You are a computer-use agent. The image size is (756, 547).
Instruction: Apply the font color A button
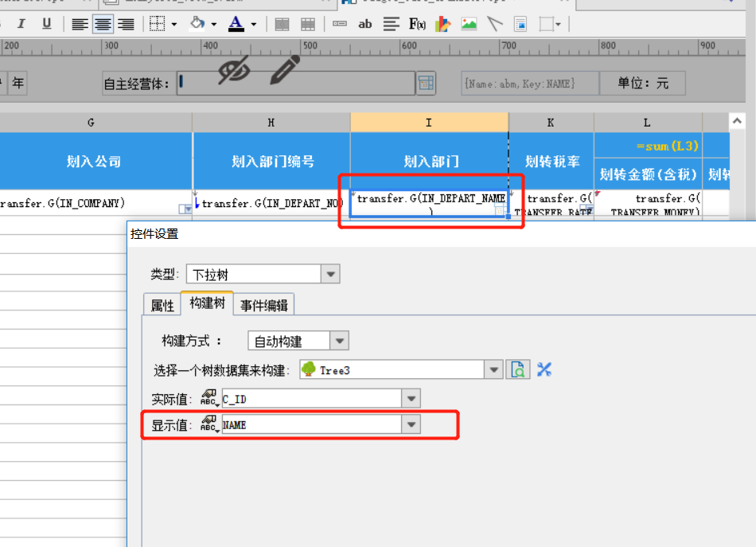pyautogui.click(x=236, y=24)
